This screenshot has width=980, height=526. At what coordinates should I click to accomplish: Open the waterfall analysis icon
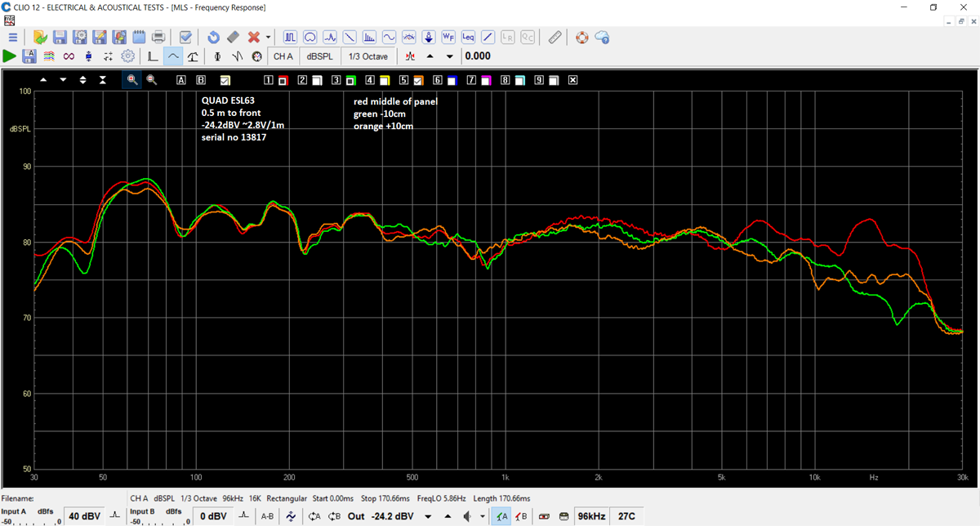coord(368,37)
